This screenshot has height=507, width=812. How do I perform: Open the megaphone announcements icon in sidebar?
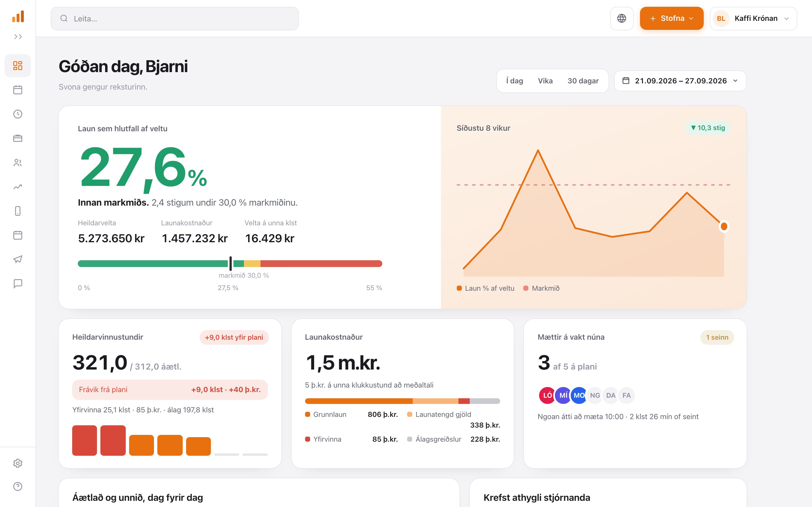pyautogui.click(x=18, y=259)
